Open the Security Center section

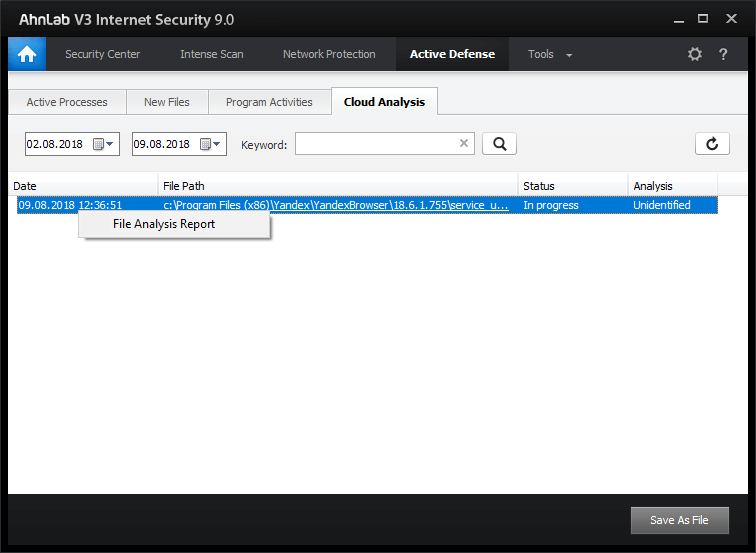click(103, 54)
